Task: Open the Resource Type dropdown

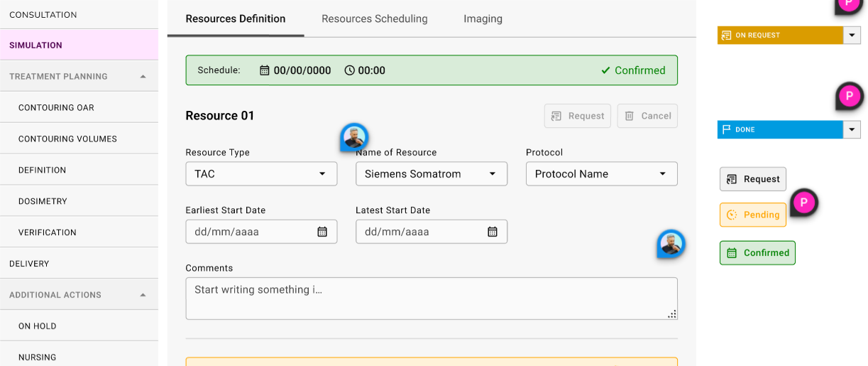Action: [x=261, y=174]
